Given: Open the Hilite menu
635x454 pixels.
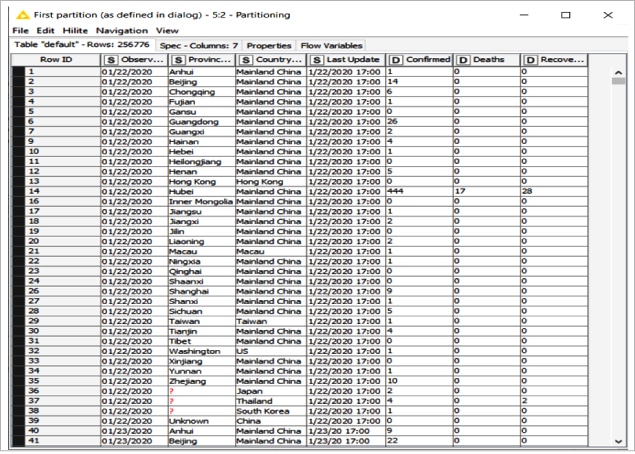Looking at the screenshot, I should [x=76, y=31].
